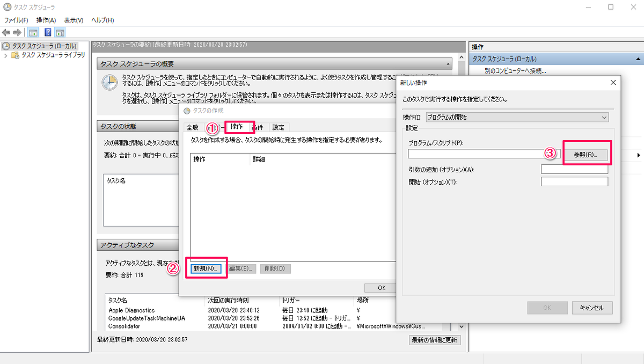The width and height of the screenshot is (644, 364).
Task: Open the 操作(I) プログラムの開始 dropdown
Action: (517, 117)
